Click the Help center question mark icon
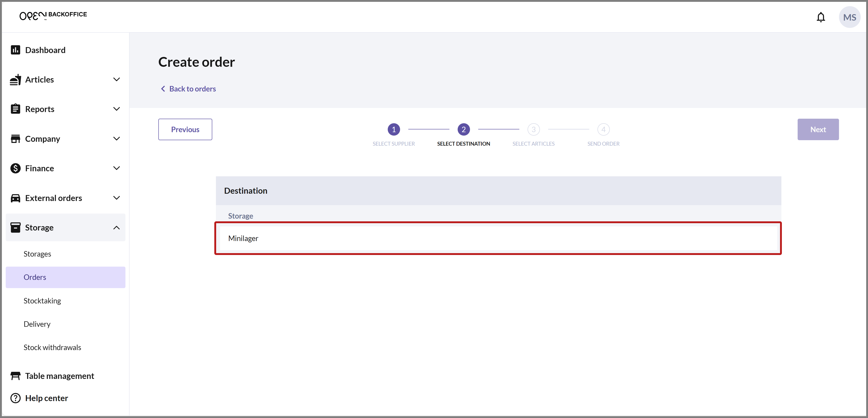Screen dimensions: 868x418 [16, 398]
